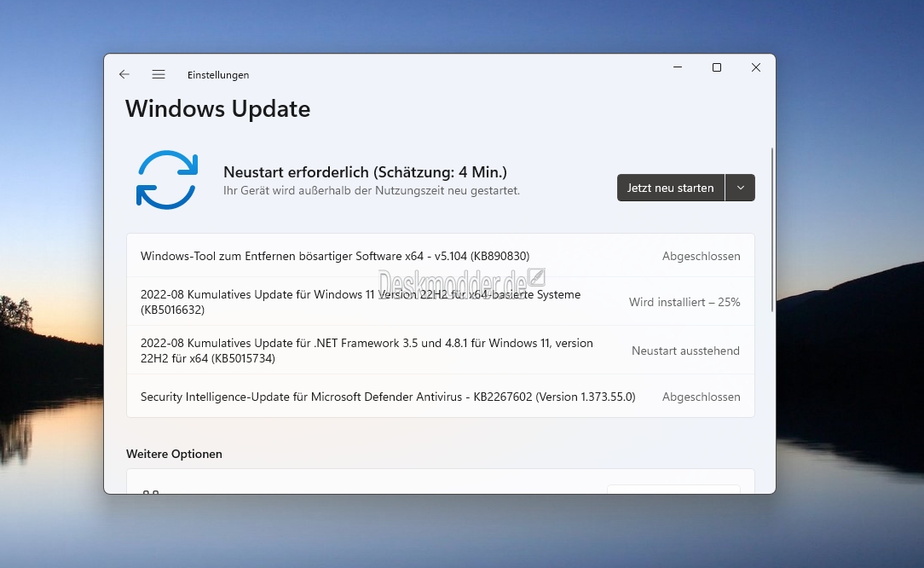
Task: Click 'Neustart ausstehend' status text
Action: click(x=685, y=351)
